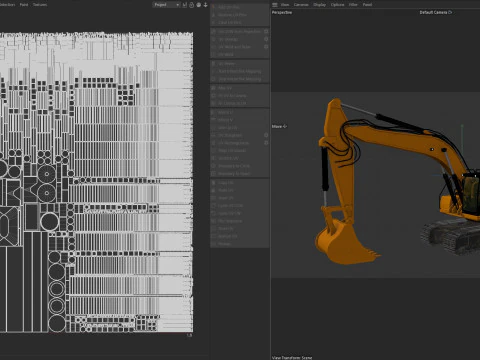Start Interactive Mapping from the UV commands
This screenshot has width=480, height=360.
239,71
